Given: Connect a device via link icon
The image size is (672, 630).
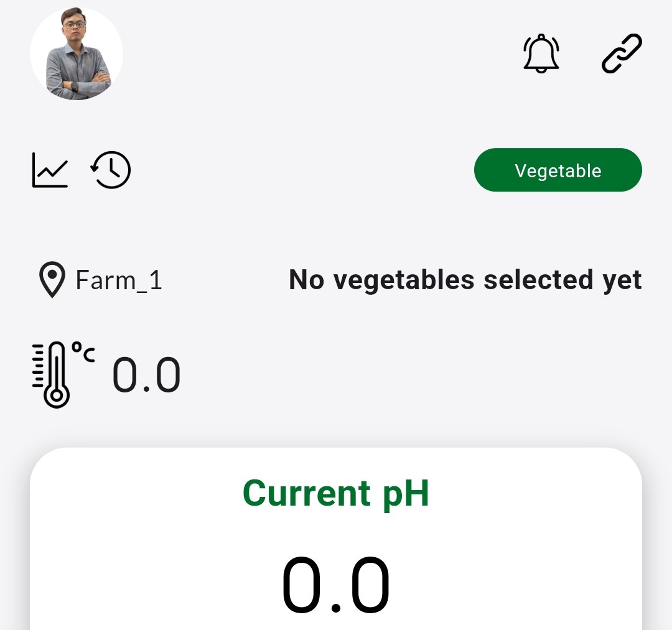Looking at the screenshot, I should (622, 53).
